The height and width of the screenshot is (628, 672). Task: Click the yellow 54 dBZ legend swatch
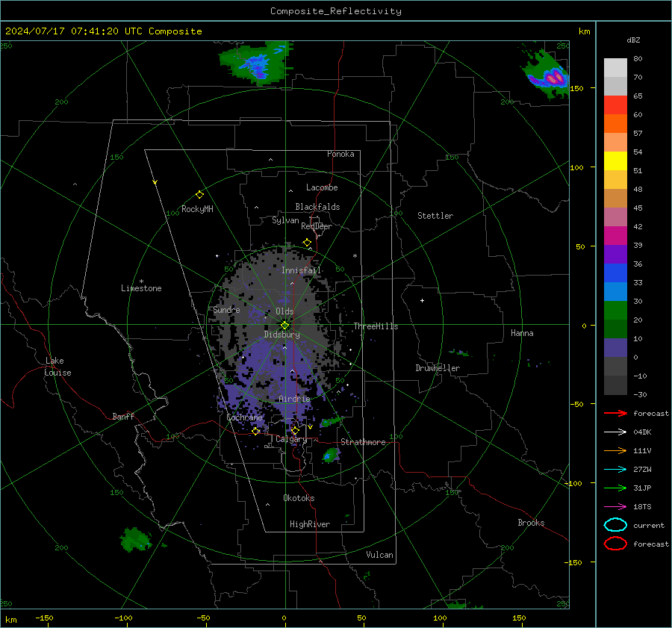click(x=615, y=161)
